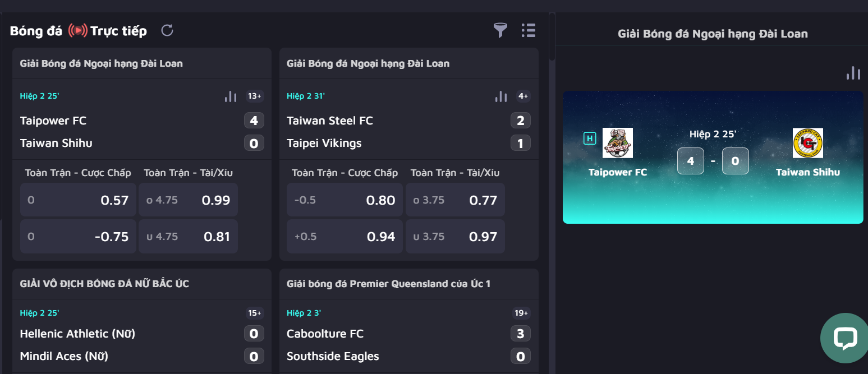Pick under 3.75 odds 0.97

tap(455, 237)
